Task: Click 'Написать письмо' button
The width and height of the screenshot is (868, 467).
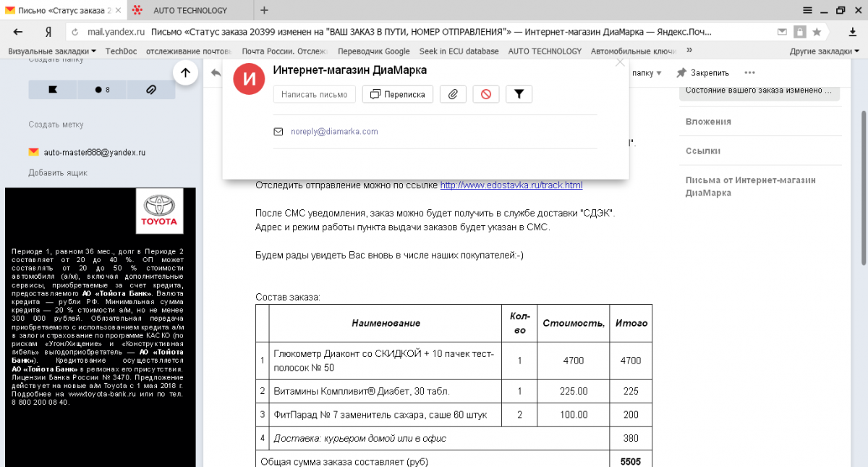Action: pos(315,94)
